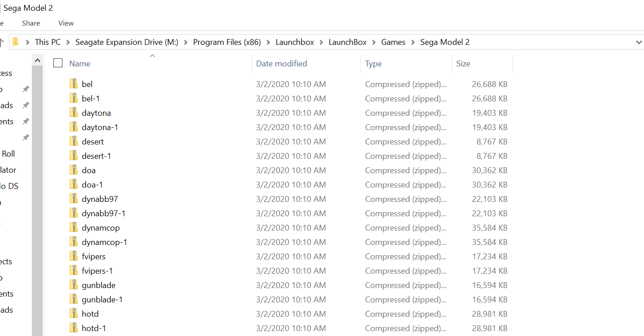Click the zip icon for fvipers
644x336 pixels.
[x=74, y=256]
